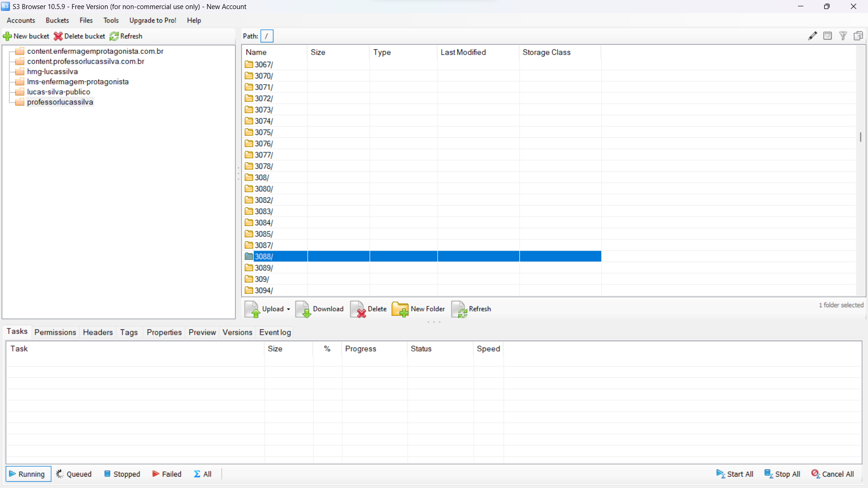
Task: Click the Download file icon
Action: (303, 310)
